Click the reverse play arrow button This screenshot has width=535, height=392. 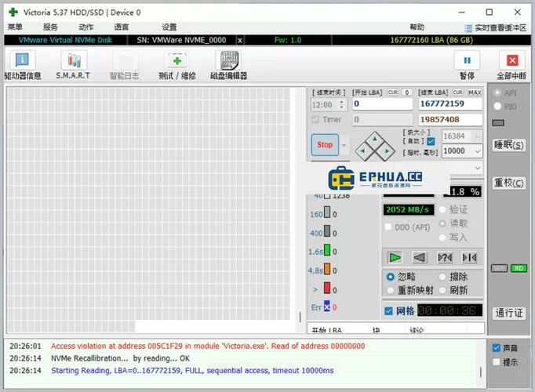pos(419,257)
